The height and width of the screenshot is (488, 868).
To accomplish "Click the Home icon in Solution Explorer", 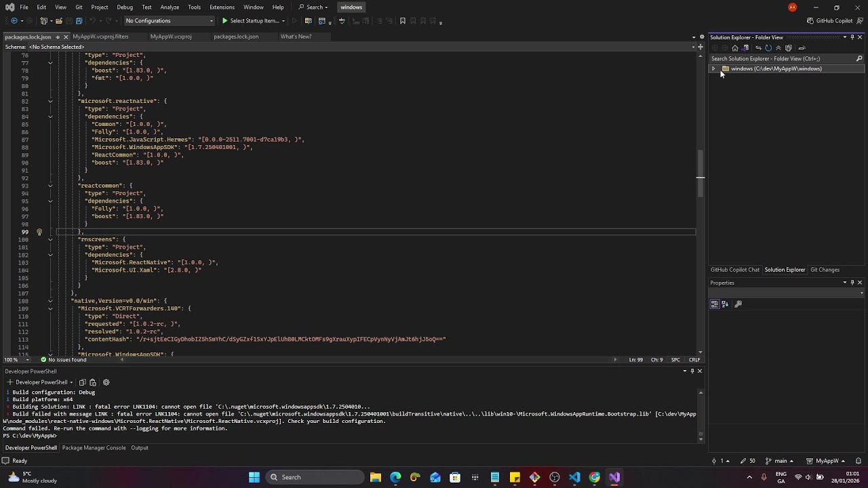I will point(734,48).
